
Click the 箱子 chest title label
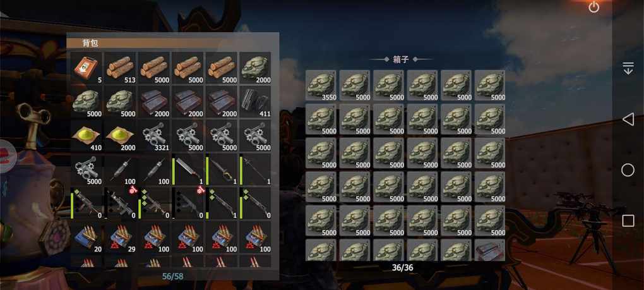point(401,59)
